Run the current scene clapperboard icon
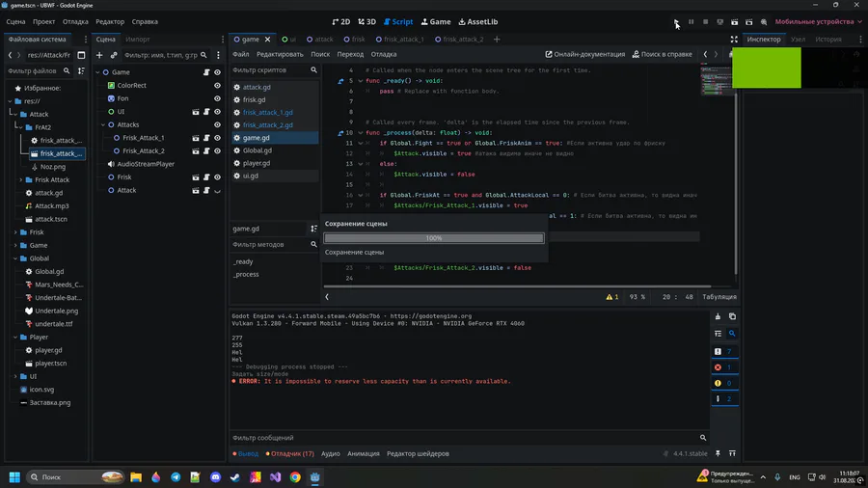 734,21
